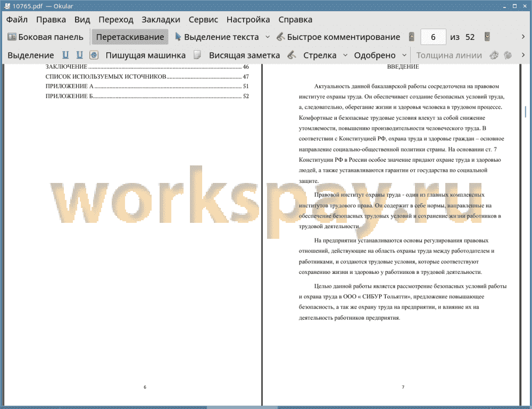Select the first blue underline annotation icon

65,55
